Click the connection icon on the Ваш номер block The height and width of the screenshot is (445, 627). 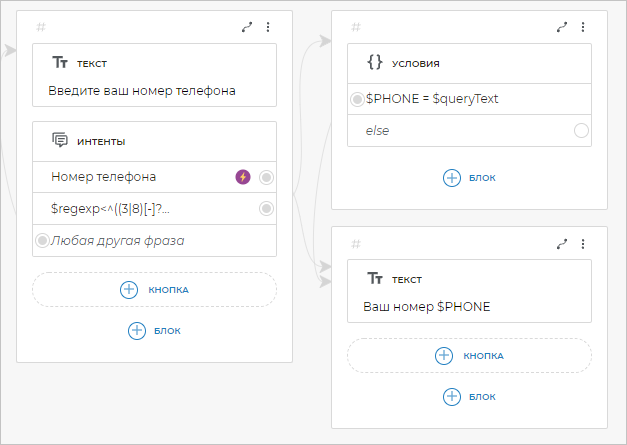[x=562, y=243]
